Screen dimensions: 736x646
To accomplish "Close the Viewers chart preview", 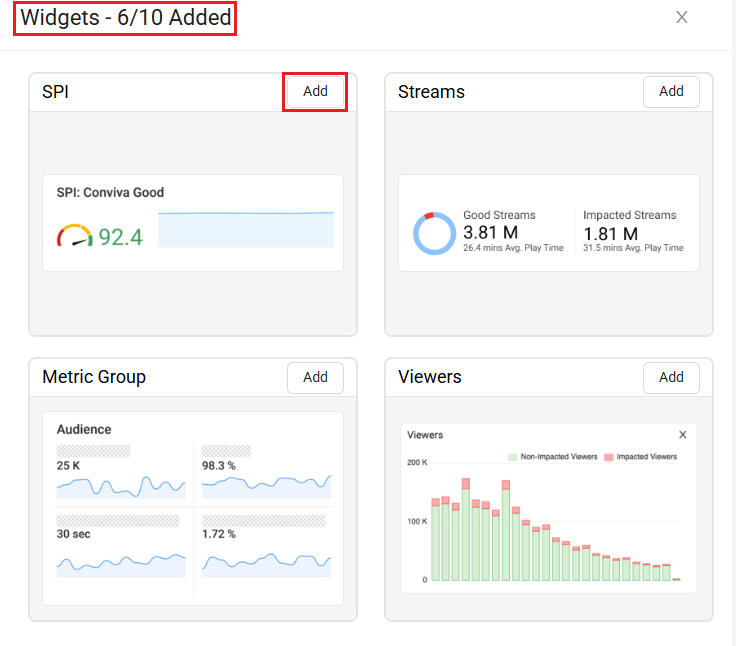I will pyautogui.click(x=682, y=435).
